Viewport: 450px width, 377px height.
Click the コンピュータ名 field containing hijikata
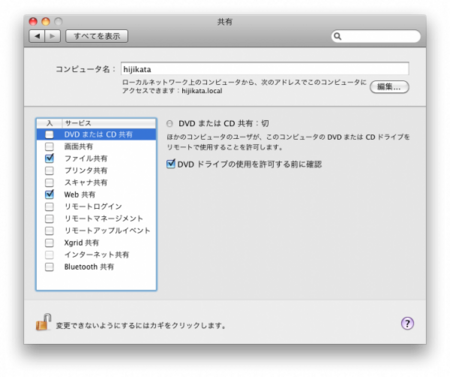tap(265, 69)
